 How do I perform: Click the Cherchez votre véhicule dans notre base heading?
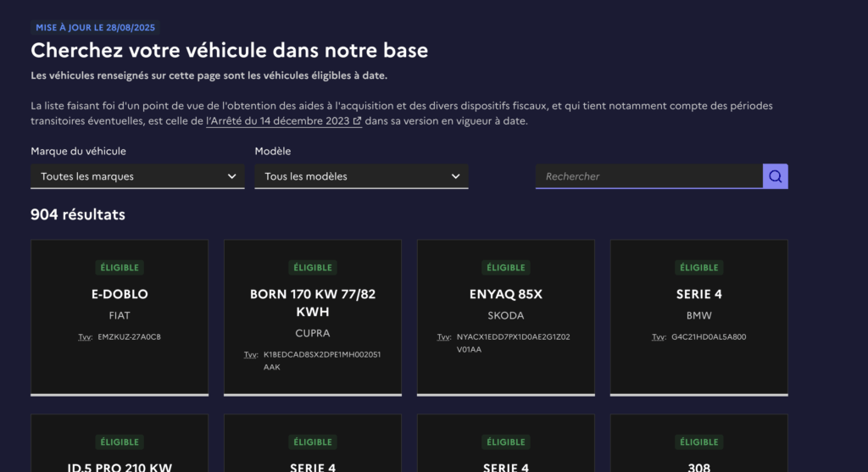point(229,50)
